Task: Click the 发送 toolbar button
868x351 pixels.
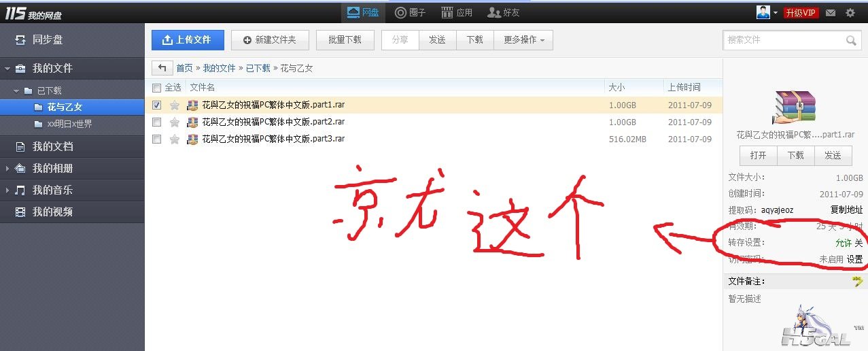Action: click(x=437, y=40)
